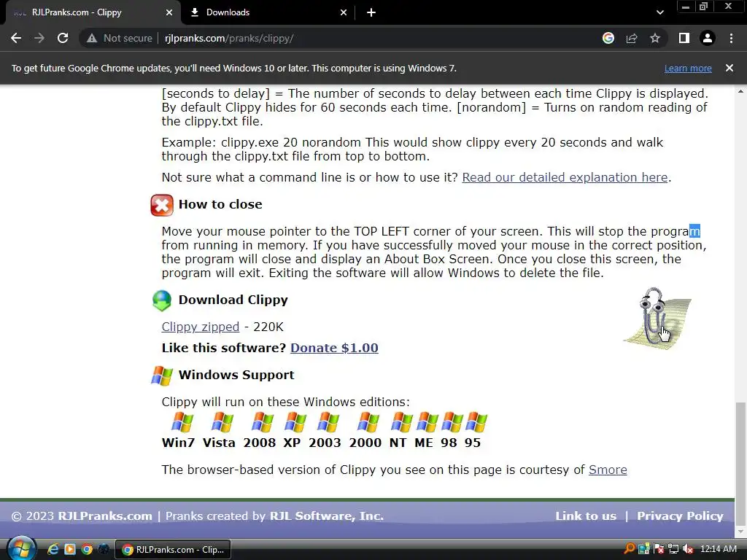The image size is (747, 560).
Task: Click the How to close heading
Action: click(220, 204)
